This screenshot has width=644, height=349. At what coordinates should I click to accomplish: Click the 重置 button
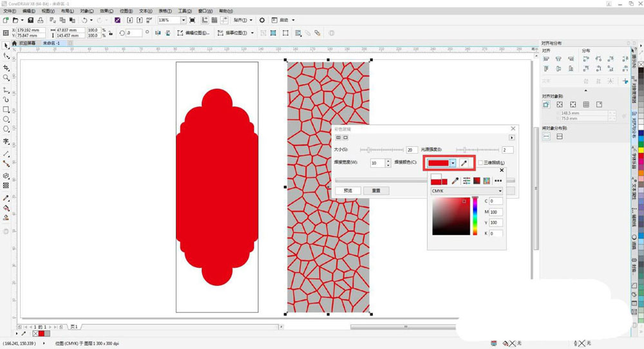tap(375, 191)
